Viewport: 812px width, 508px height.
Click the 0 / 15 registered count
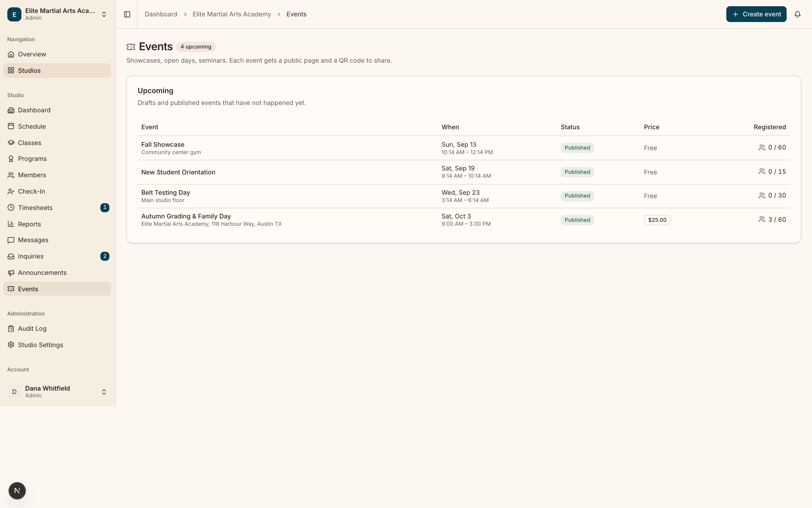(777, 172)
